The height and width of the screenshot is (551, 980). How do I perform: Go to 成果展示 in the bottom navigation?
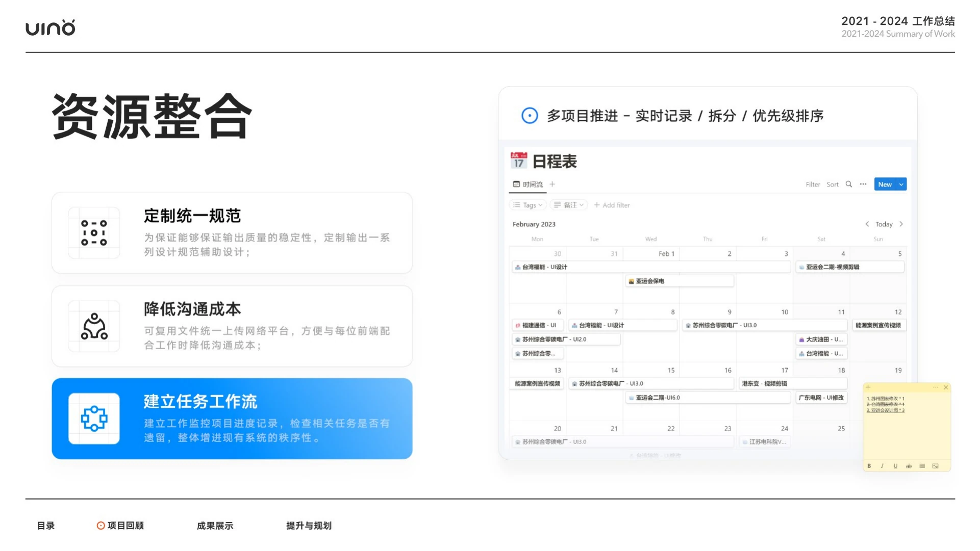click(x=215, y=526)
